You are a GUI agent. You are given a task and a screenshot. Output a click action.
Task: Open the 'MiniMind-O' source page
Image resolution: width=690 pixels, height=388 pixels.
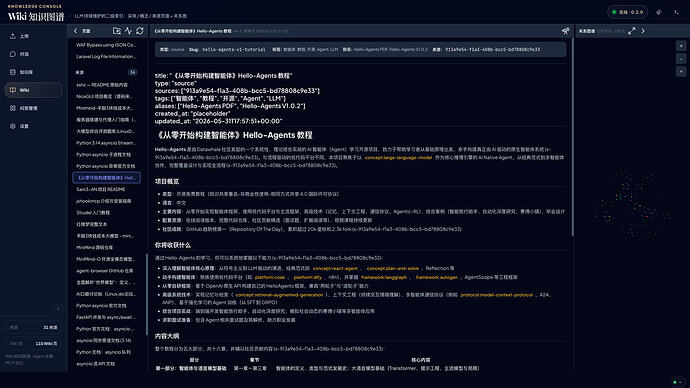point(106,259)
